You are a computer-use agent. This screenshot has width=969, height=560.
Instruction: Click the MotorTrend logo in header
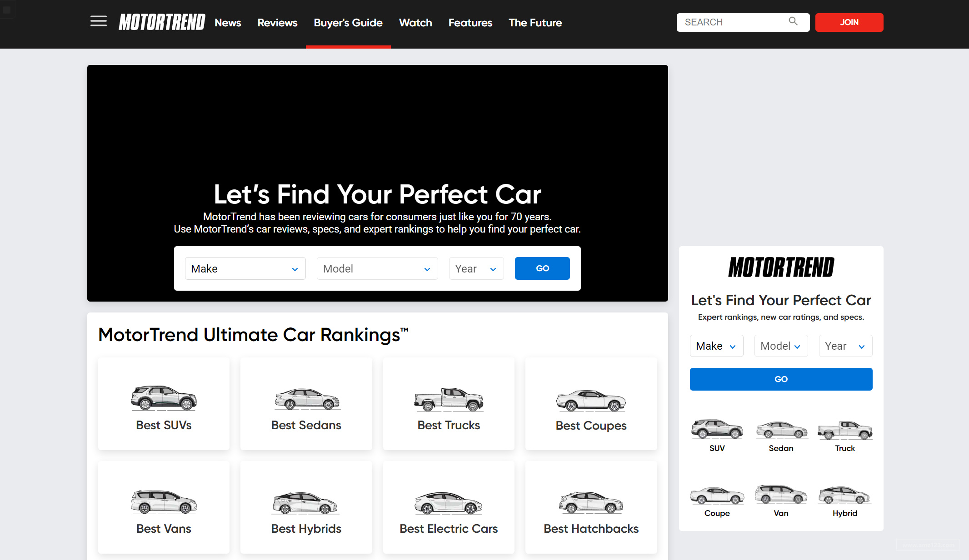tap(162, 22)
